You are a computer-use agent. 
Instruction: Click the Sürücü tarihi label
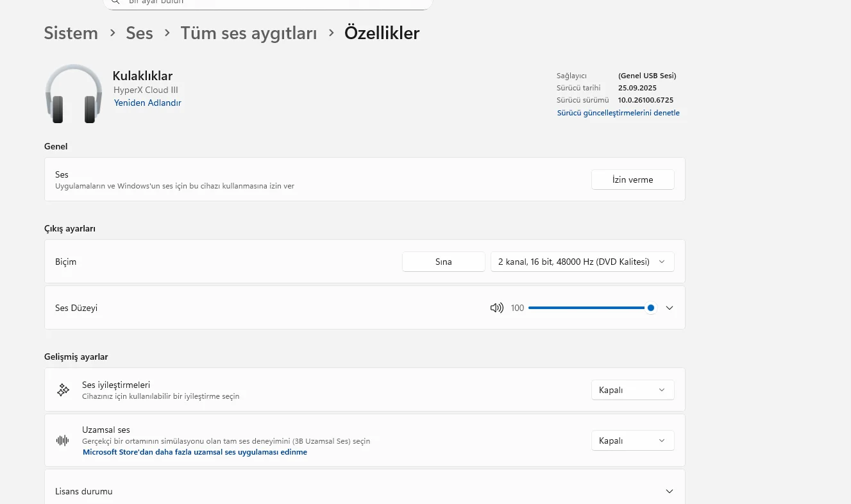click(x=578, y=88)
